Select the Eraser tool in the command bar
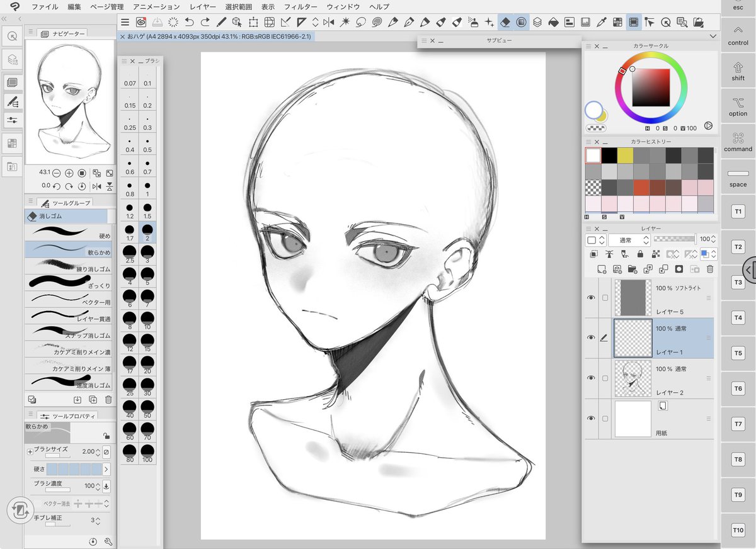The width and height of the screenshot is (756, 549). (505, 22)
